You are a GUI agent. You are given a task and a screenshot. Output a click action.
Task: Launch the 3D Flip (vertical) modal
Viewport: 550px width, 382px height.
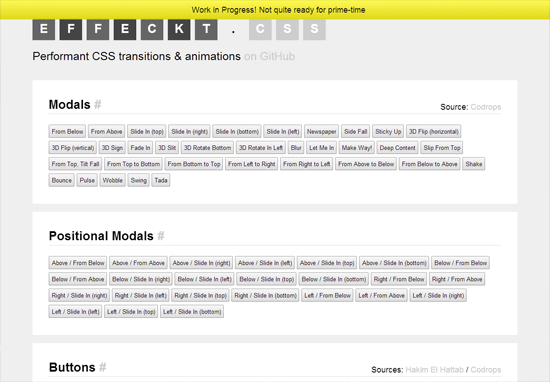click(73, 148)
